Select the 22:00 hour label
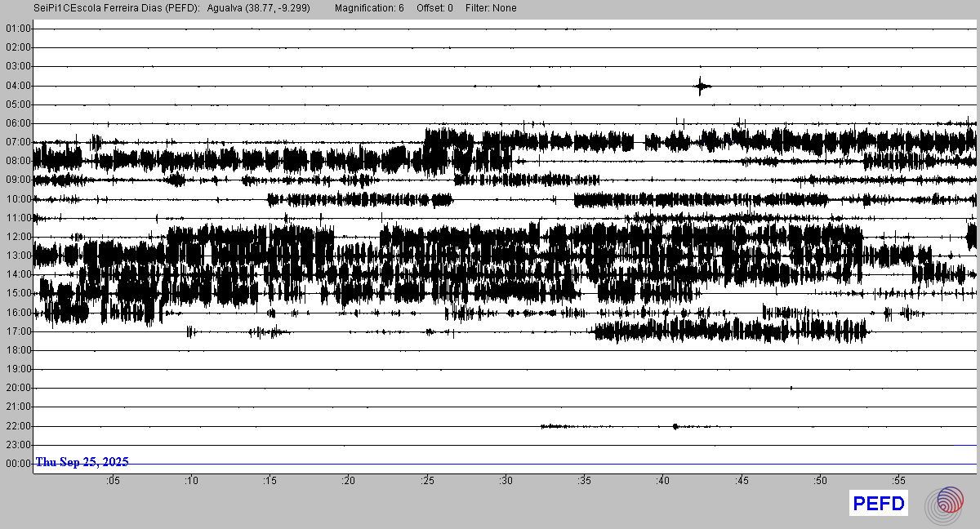 click(18, 426)
